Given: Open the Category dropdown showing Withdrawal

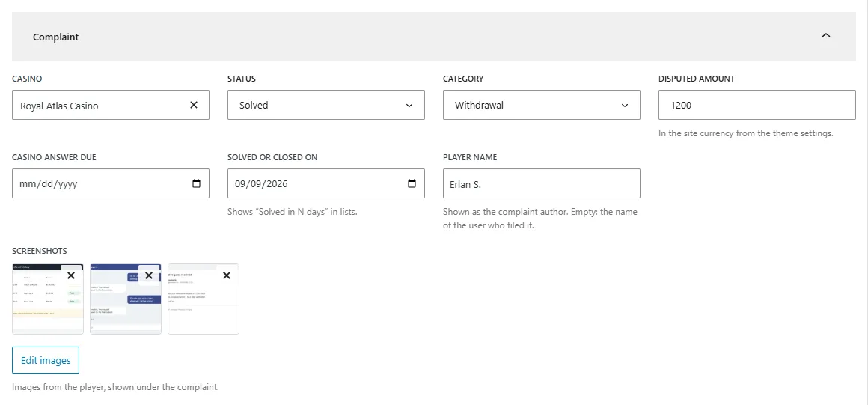Looking at the screenshot, I should coord(542,105).
